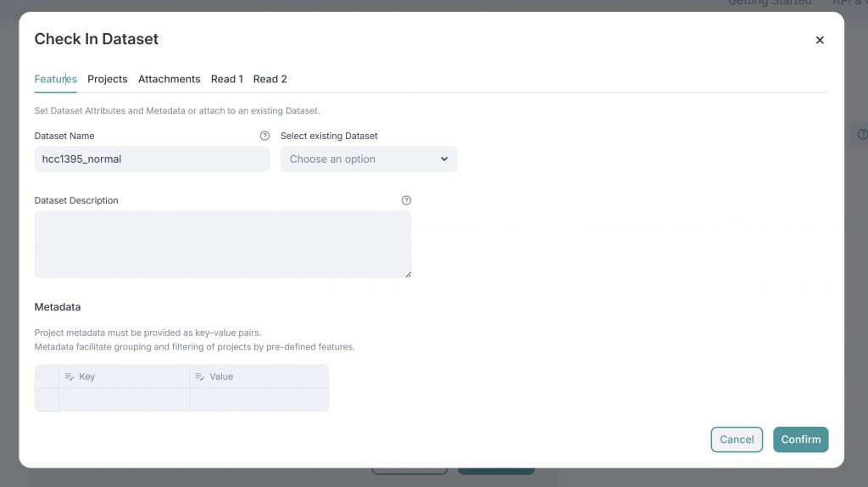The height and width of the screenshot is (487, 868).
Task: Click into the Dataset Description text area
Action: pos(222,243)
